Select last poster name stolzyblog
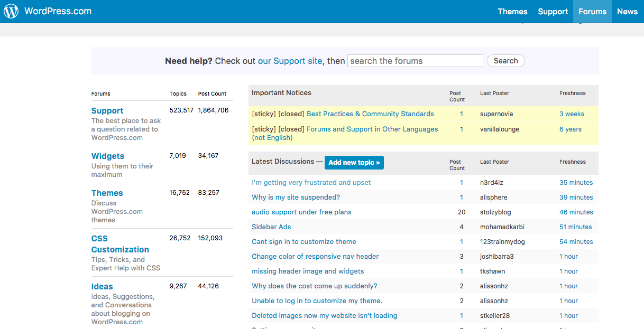The image size is (644, 329). (495, 212)
